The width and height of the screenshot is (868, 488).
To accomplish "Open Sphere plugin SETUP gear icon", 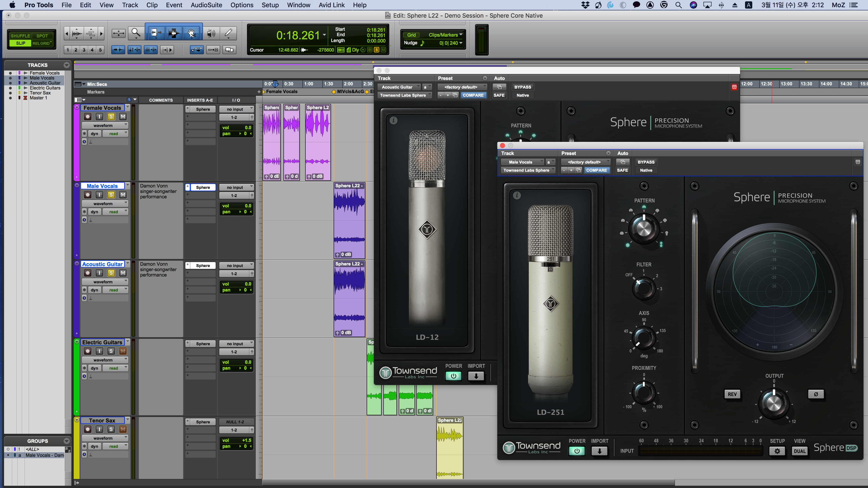I will [777, 451].
